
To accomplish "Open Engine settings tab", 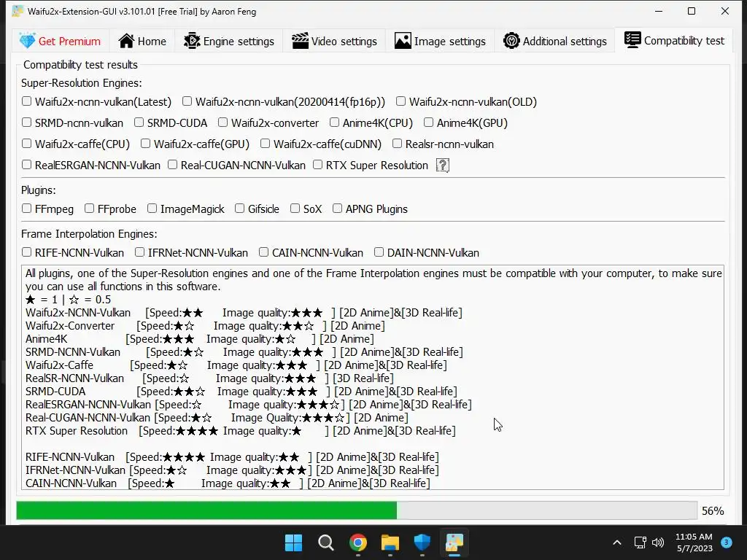I will tap(228, 41).
